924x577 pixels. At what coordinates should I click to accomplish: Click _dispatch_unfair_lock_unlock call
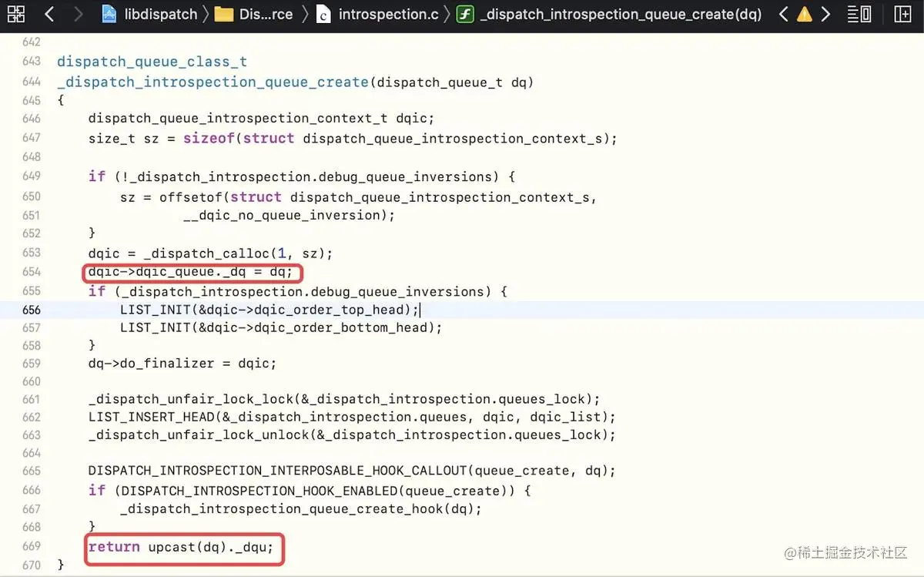pyautogui.click(x=352, y=435)
